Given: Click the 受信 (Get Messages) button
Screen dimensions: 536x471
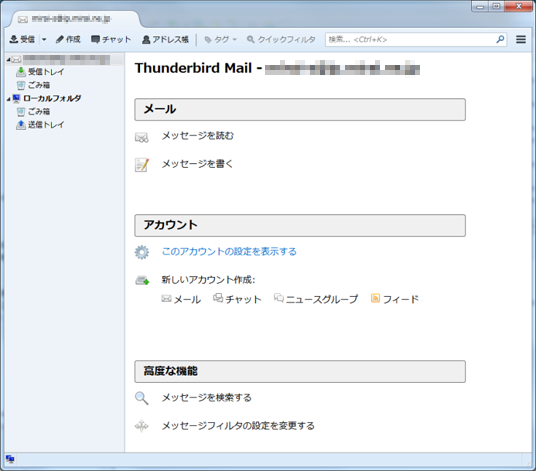Looking at the screenshot, I should tap(22, 39).
